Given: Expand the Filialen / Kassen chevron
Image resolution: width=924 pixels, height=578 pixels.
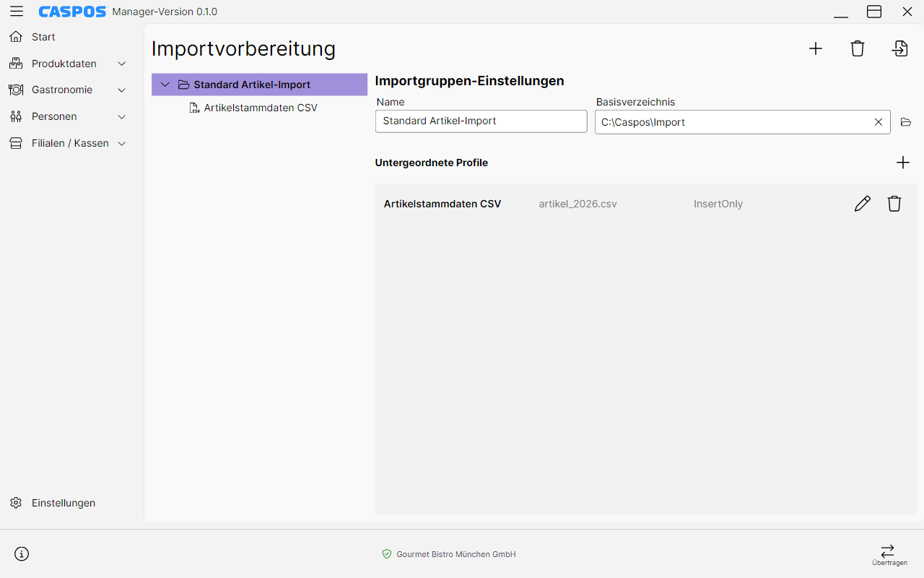Looking at the screenshot, I should (x=122, y=144).
